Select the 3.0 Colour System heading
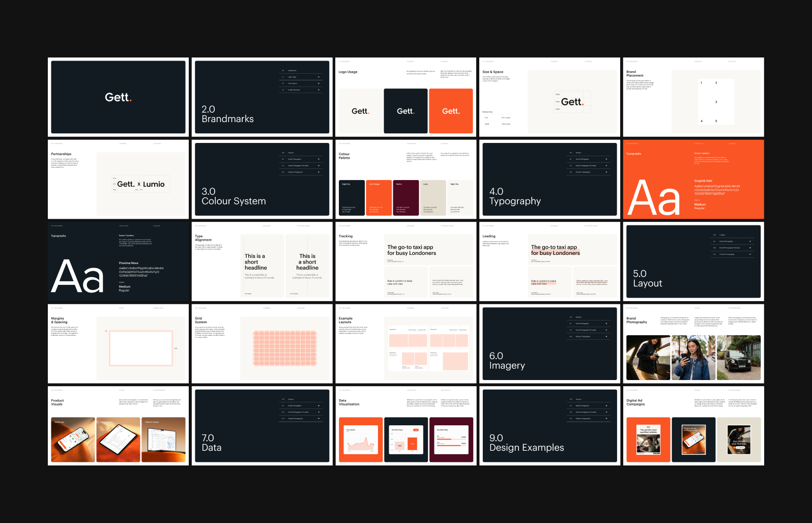 [234, 196]
